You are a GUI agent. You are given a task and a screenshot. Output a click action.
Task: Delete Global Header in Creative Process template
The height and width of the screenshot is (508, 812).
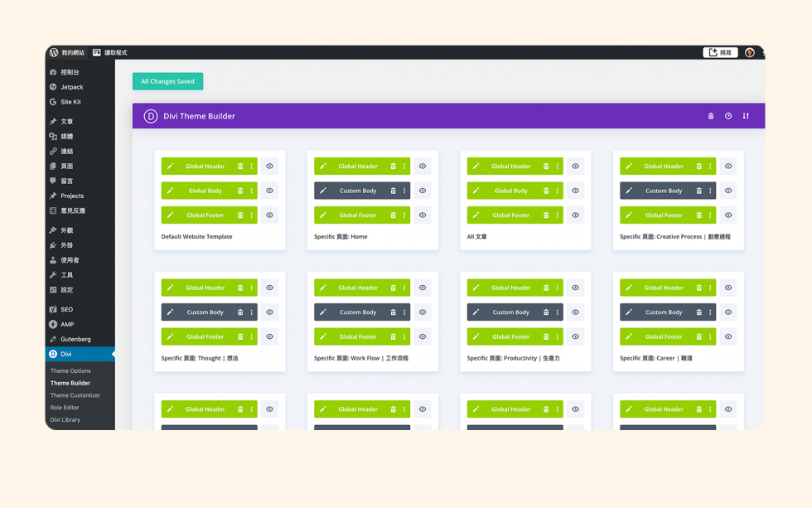[x=698, y=167]
